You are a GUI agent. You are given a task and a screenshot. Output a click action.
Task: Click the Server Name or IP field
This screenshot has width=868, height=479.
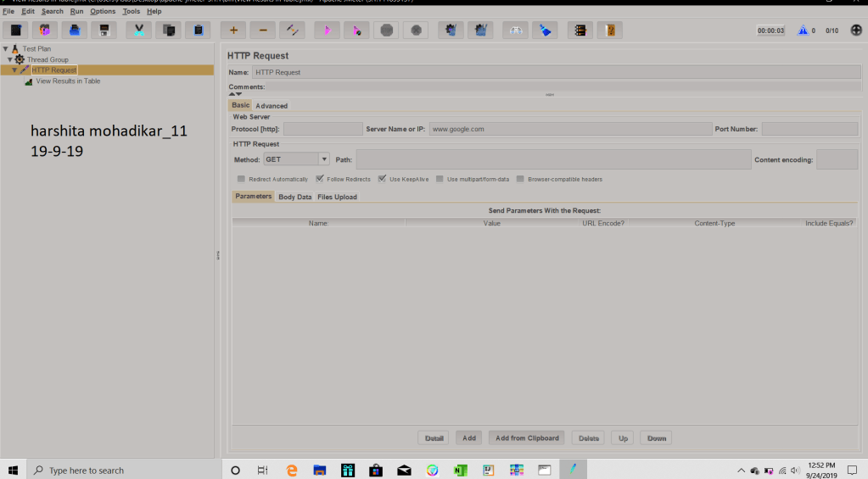[x=569, y=129]
